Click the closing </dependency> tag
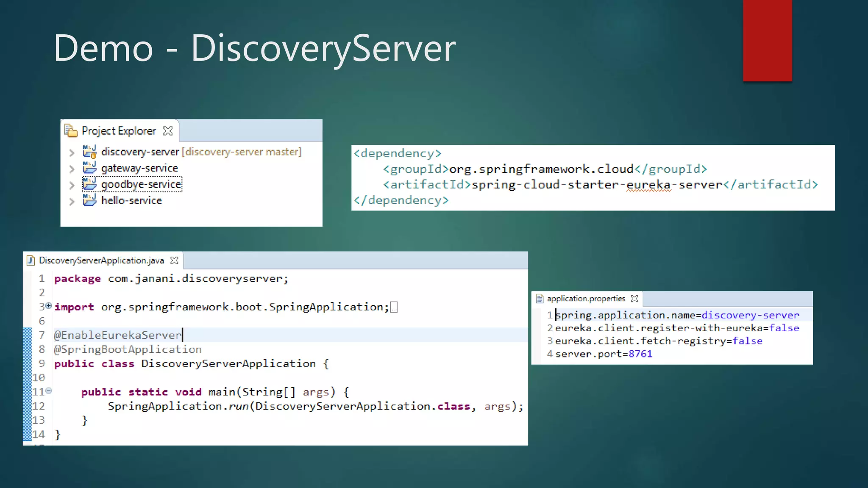This screenshot has width=868, height=488. (x=401, y=200)
